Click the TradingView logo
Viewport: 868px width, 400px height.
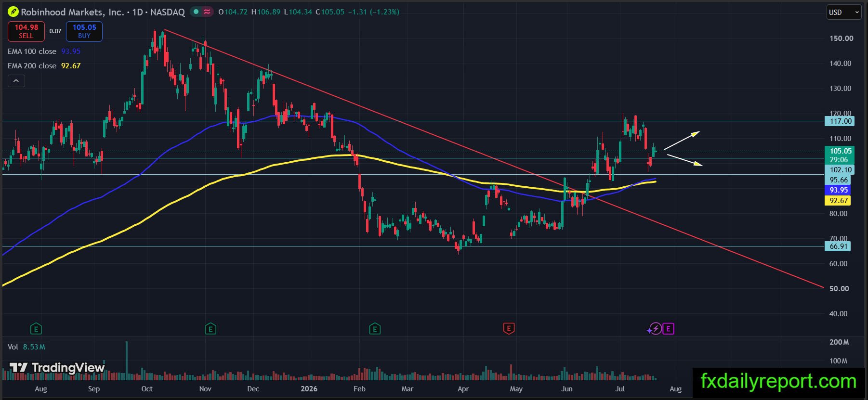[x=57, y=368]
